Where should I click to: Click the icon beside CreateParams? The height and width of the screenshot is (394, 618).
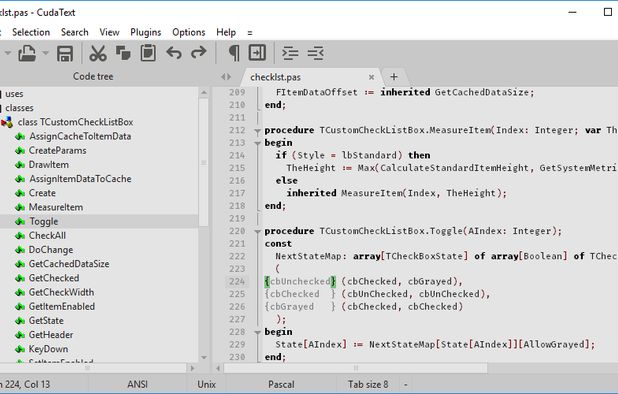pos(20,151)
